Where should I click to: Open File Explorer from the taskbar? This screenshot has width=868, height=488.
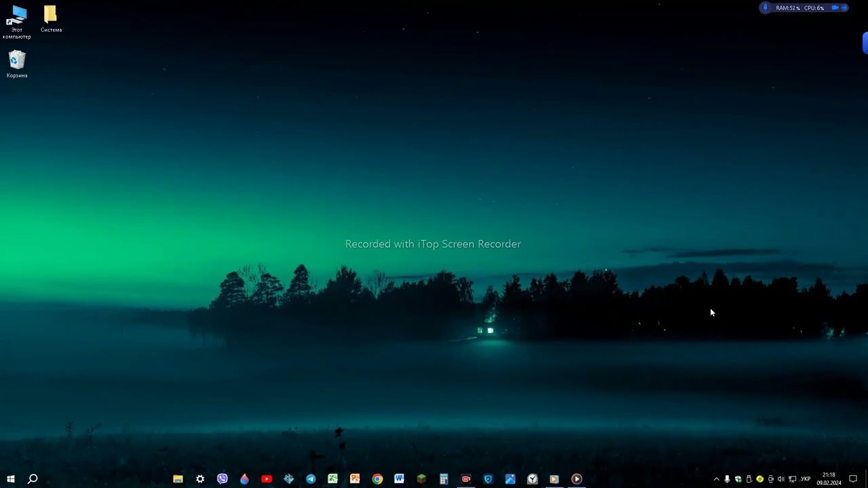(178, 479)
